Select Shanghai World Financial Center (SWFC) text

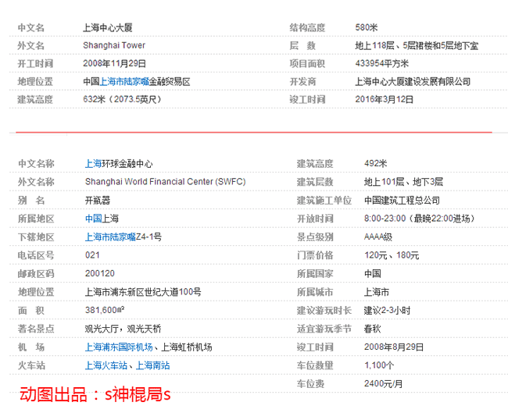point(165,182)
